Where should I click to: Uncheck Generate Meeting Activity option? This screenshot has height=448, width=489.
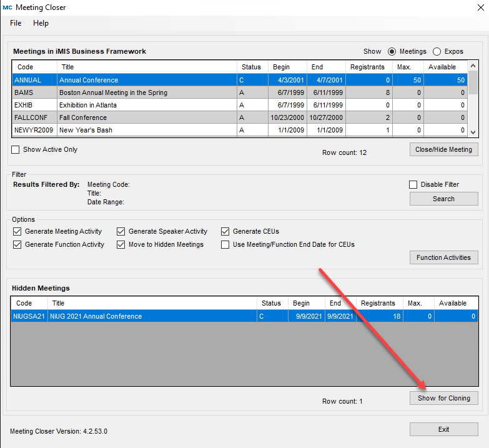17,231
